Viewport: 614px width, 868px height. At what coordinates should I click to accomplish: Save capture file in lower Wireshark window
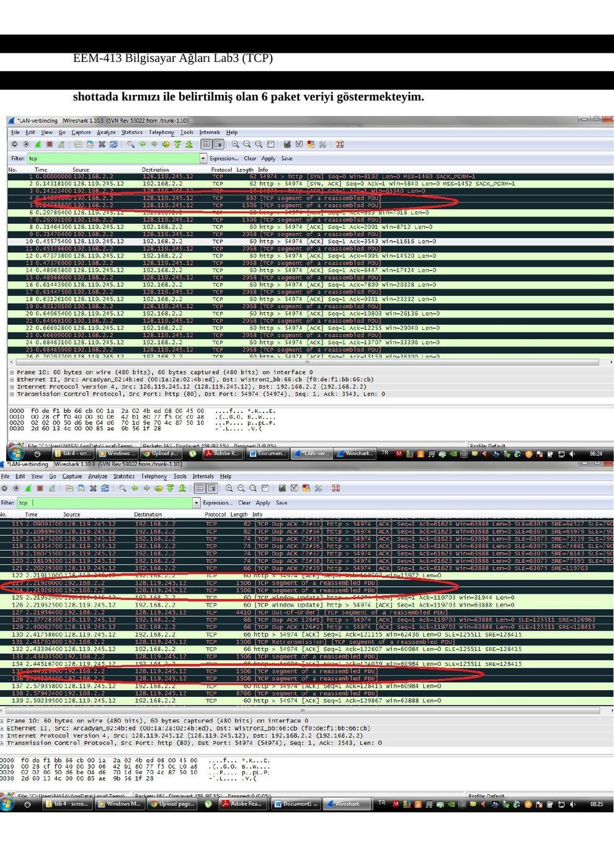(x=81, y=489)
